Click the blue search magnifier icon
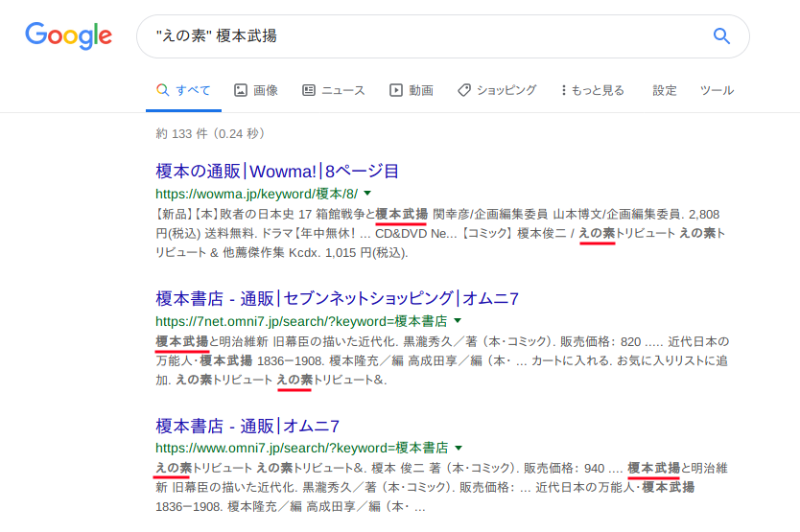This screenshot has height=532, width=800. coord(721,36)
